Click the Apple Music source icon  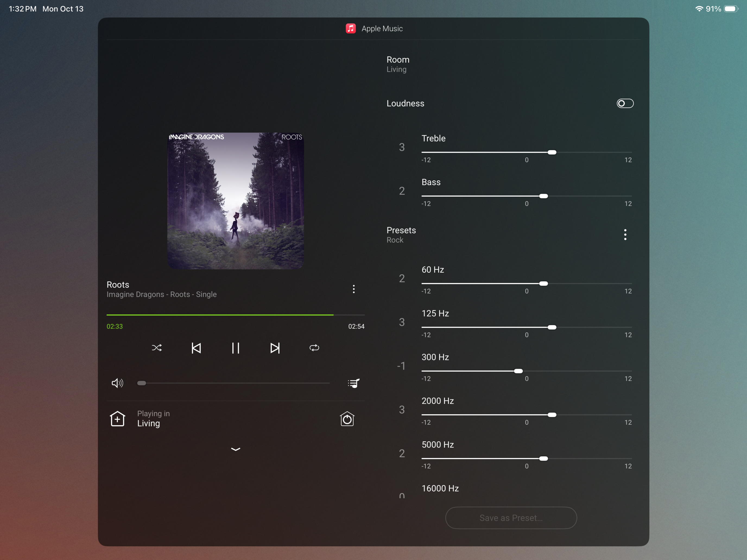[350, 28]
